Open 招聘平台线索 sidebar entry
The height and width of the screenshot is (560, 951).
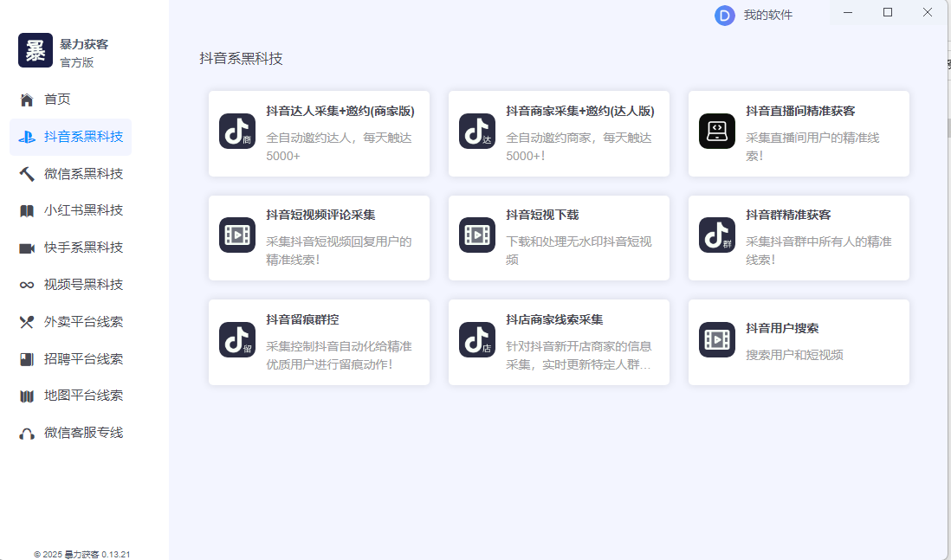point(83,359)
